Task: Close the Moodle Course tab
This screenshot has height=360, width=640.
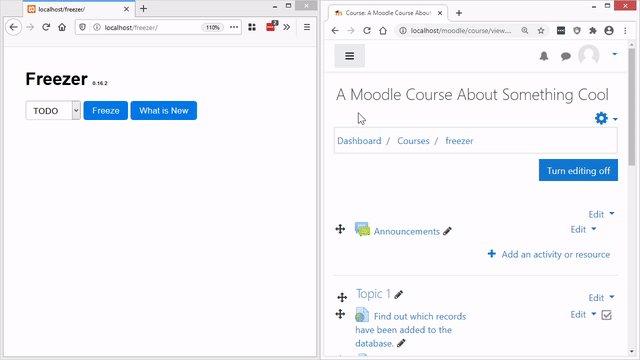Action: [440, 13]
